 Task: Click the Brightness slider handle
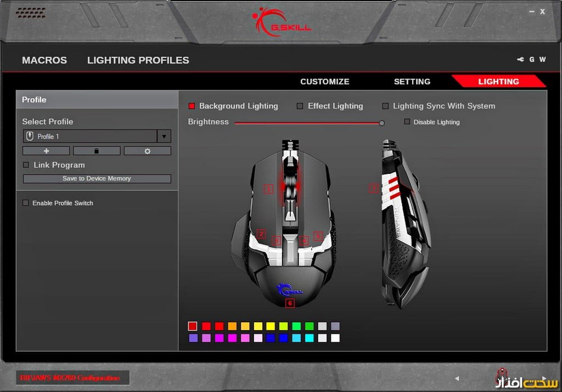382,123
